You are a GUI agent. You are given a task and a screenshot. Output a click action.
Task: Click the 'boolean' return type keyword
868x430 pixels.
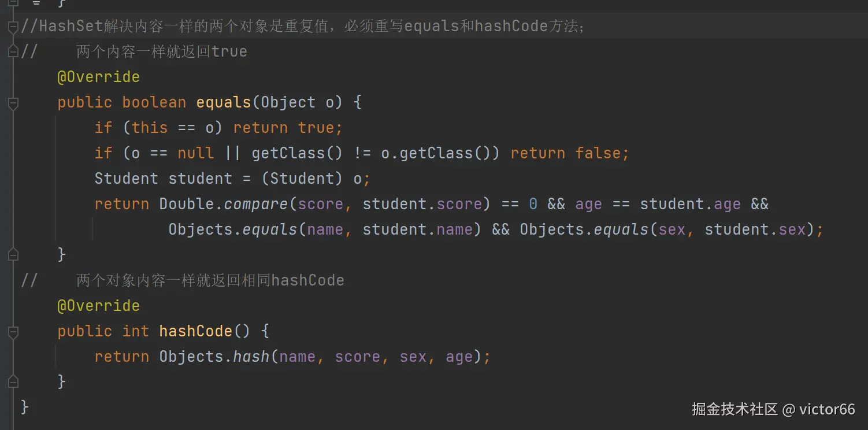click(x=154, y=102)
